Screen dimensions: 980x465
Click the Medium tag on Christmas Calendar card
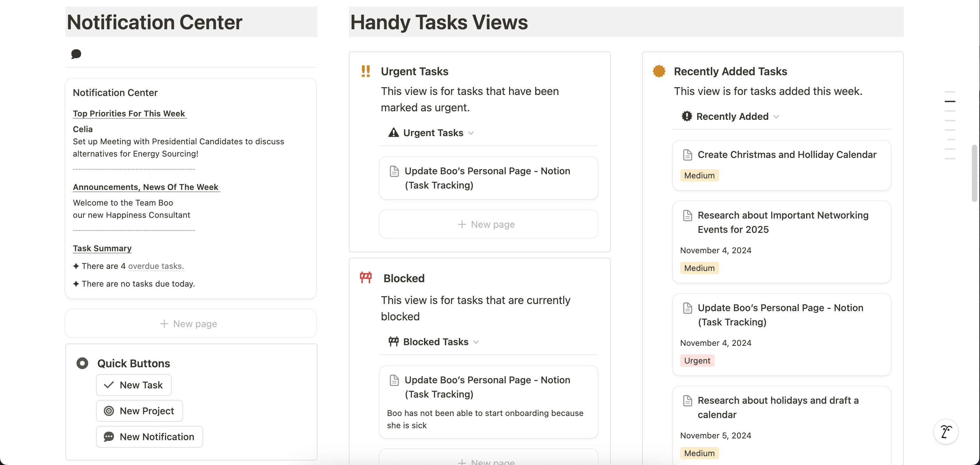click(x=699, y=175)
